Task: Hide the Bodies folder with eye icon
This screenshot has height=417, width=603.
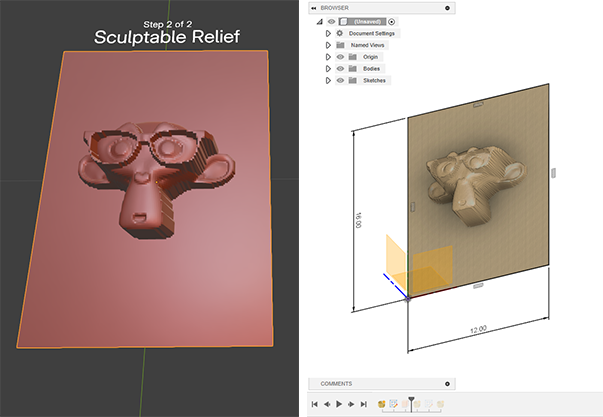Action: pyautogui.click(x=340, y=68)
